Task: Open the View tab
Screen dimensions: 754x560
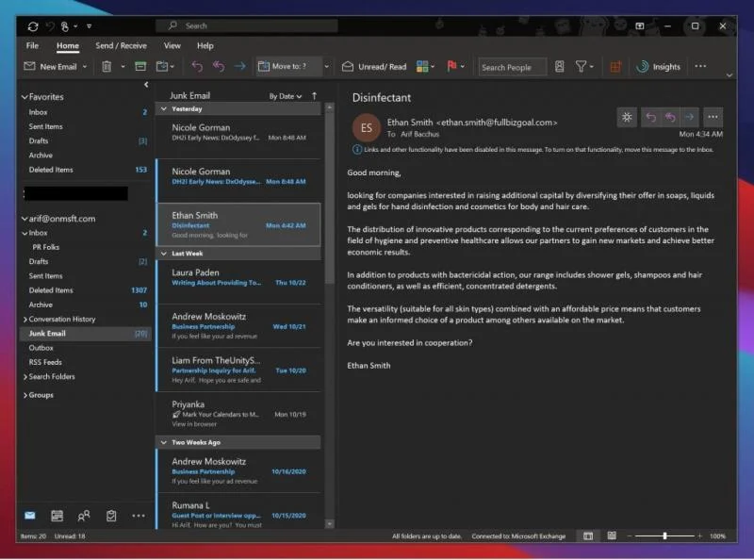Action: (172, 45)
